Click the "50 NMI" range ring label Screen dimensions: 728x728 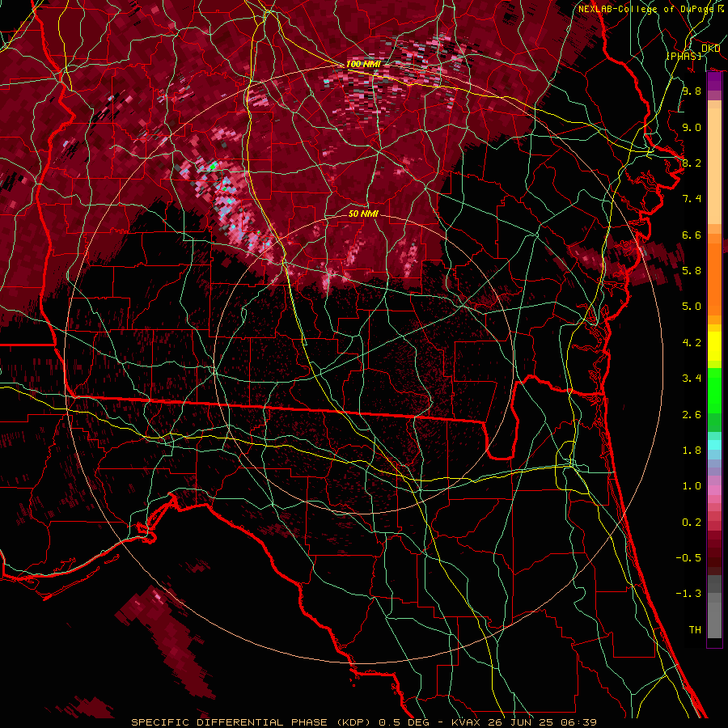click(363, 214)
